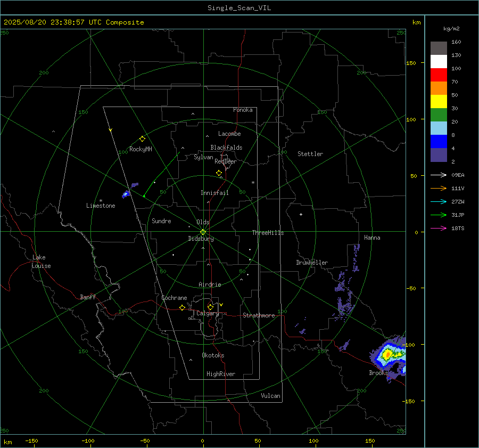The image size is (479, 448).
Task: Click the magenta 18TS arrow in legend
Action: (x=439, y=228)
